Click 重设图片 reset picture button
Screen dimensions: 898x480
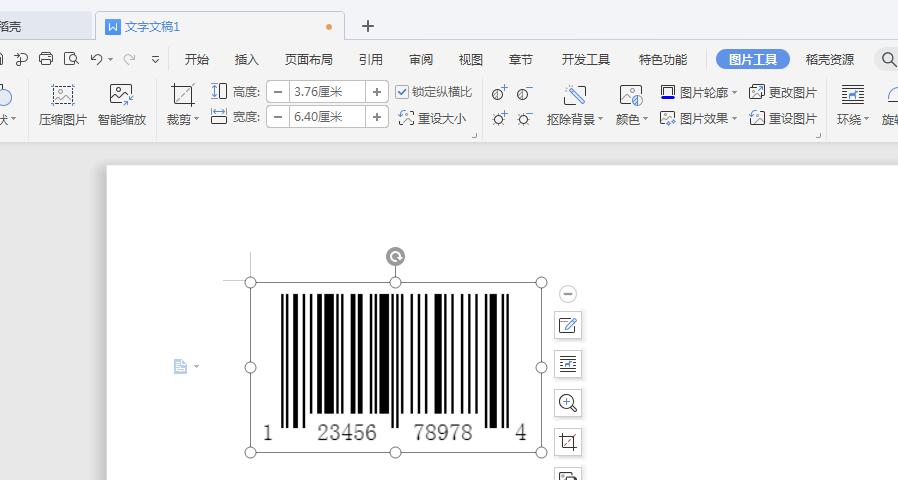[x=783, y=119]
